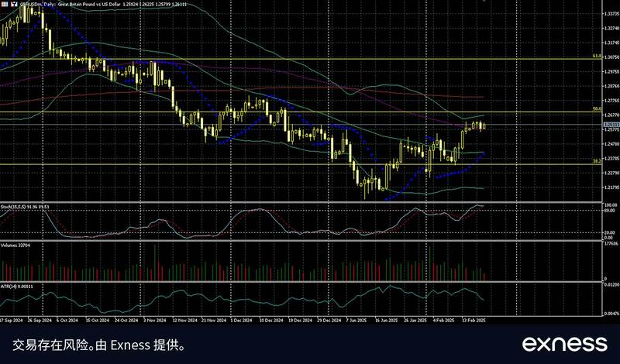Click the Exness logo
The width and height of the screenshot is (620, 364).
click(x=563, y=343)
